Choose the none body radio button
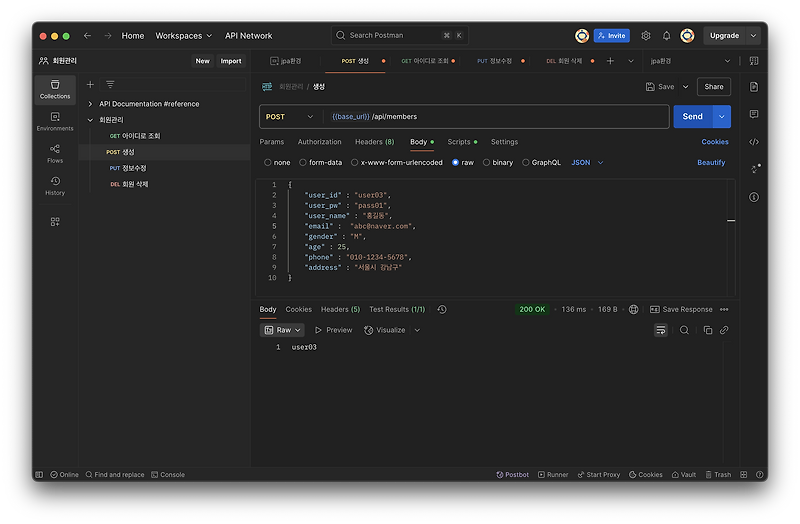800x524 pixels. click(267, 162)
